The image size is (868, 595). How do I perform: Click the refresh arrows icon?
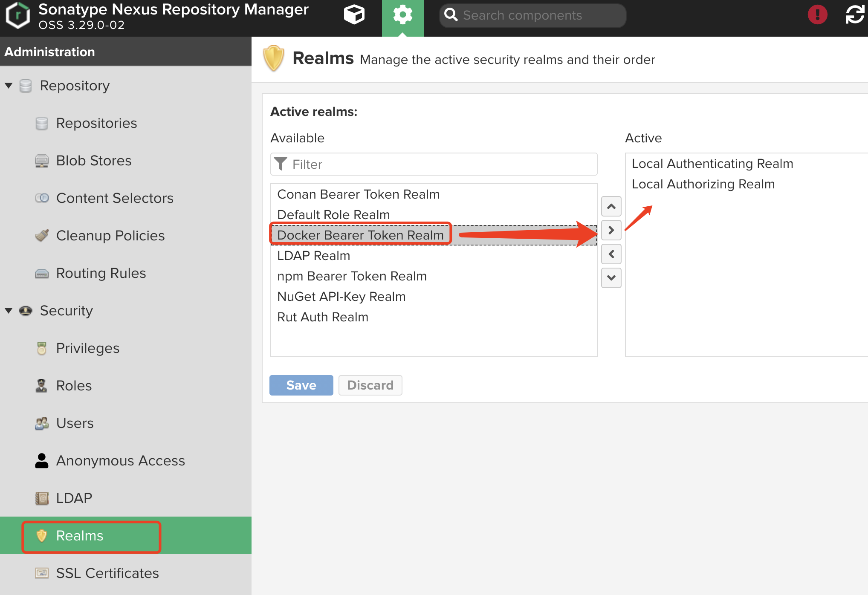(855, 15)
